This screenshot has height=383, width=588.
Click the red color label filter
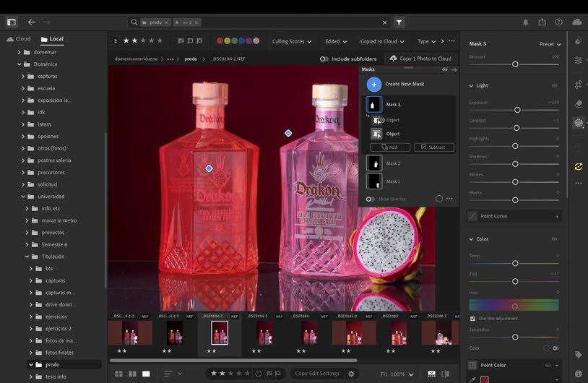click(220, 41)
